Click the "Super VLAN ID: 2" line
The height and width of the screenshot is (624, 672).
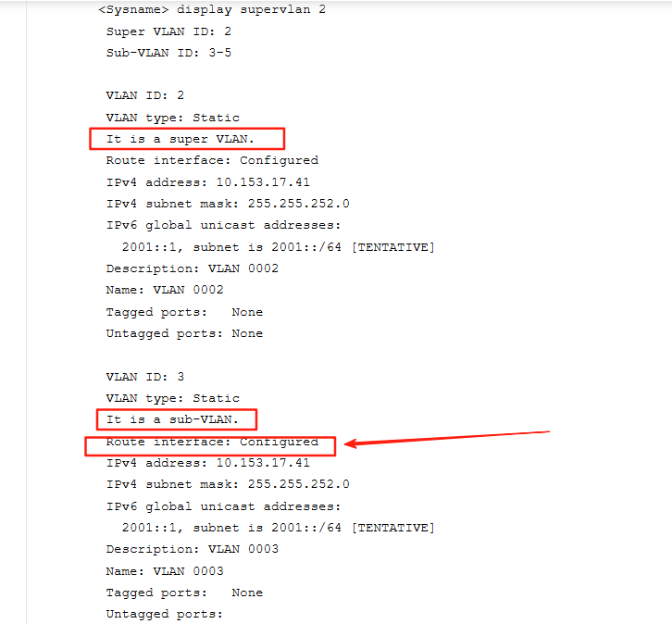[168, 31]
